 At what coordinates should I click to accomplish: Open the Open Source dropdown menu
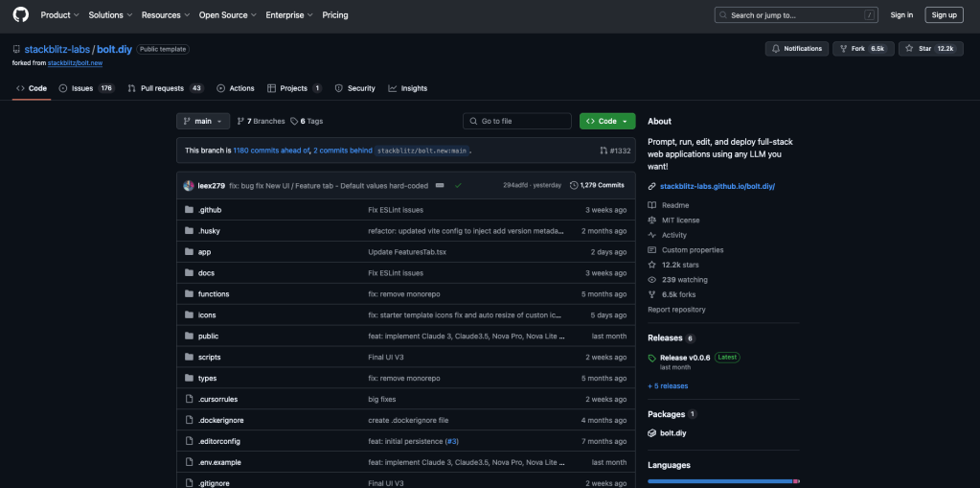coord(227,15)
